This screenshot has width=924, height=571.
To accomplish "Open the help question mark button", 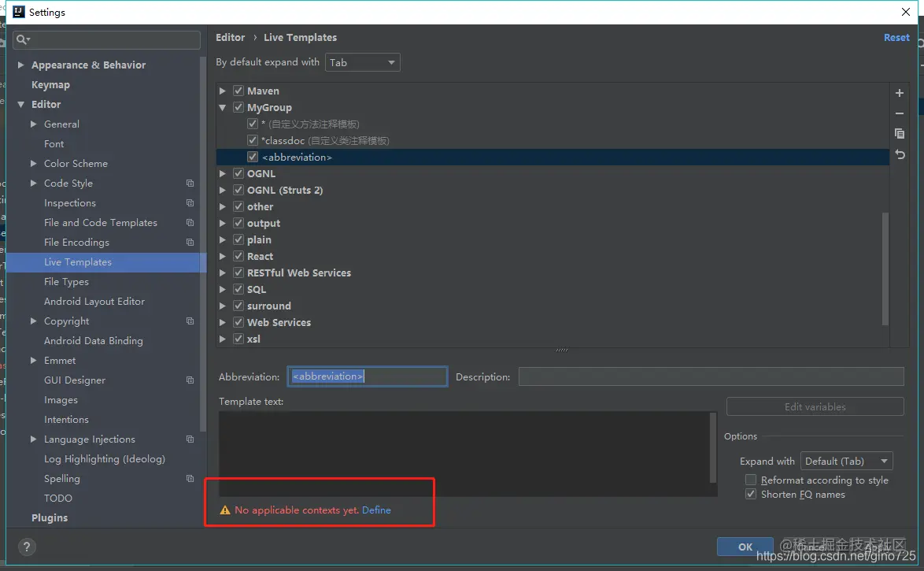I will pyautogui.click(x=27, y=547).
